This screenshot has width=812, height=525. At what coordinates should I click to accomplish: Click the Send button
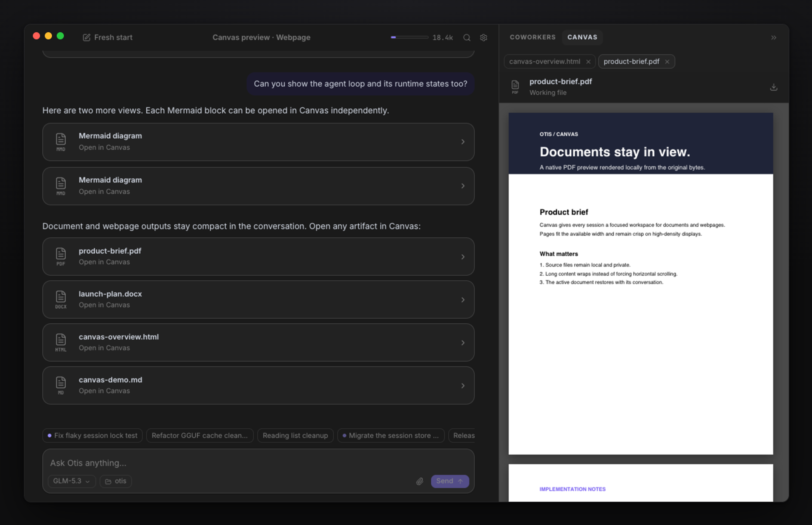pyautogui.click(x=450, y=481)
